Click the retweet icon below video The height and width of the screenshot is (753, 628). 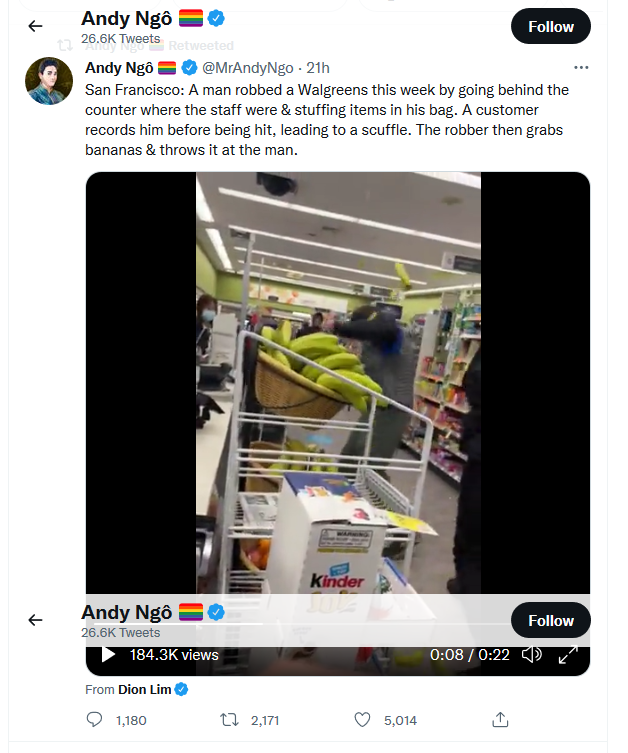[229, 720]
